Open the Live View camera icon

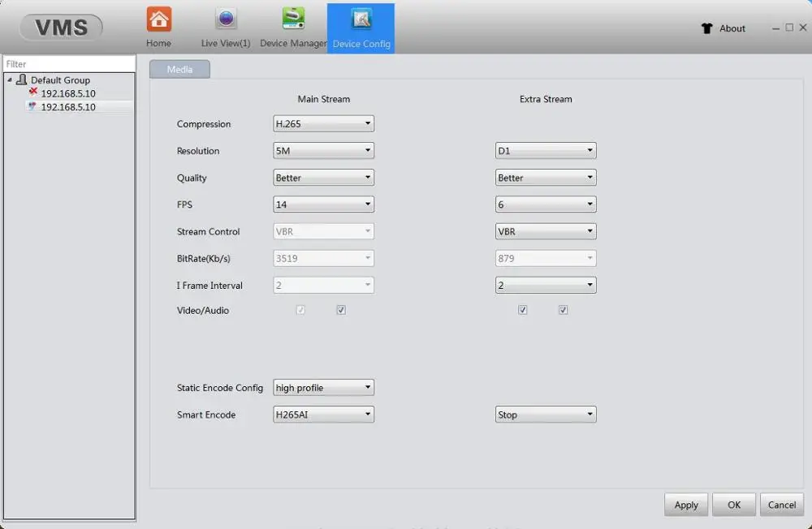[x=226, y=19]
